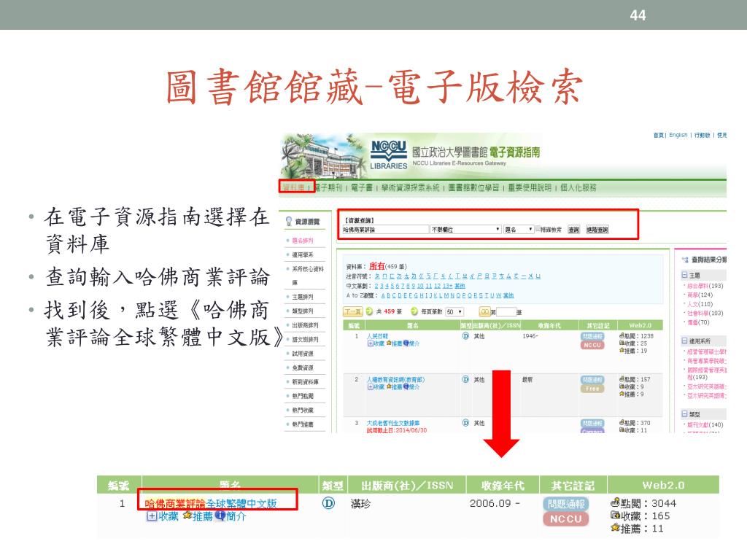Open the 圖書館數位學習 menu tab
The height and width of the screenshot is (560, 747).
(x=473, y=187)
